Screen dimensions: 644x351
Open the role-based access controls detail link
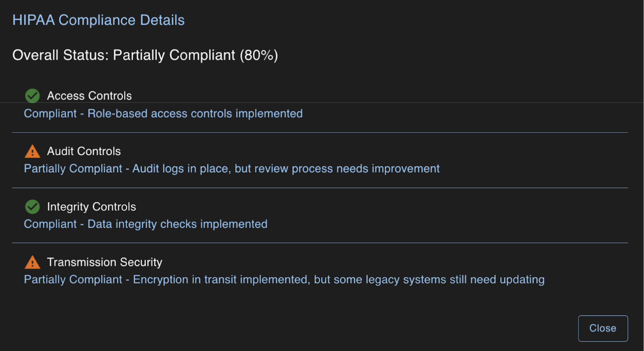click(x=163, y=114)
